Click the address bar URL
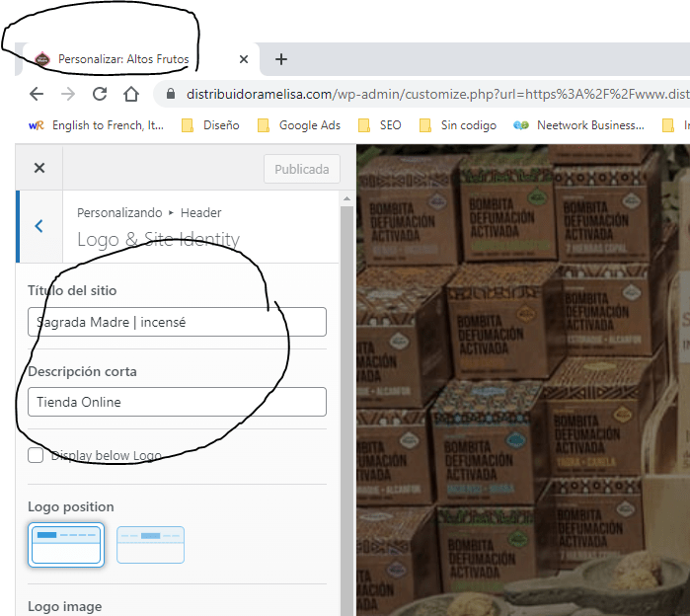This screenshot has height=616, width=690. pos(437,94)
